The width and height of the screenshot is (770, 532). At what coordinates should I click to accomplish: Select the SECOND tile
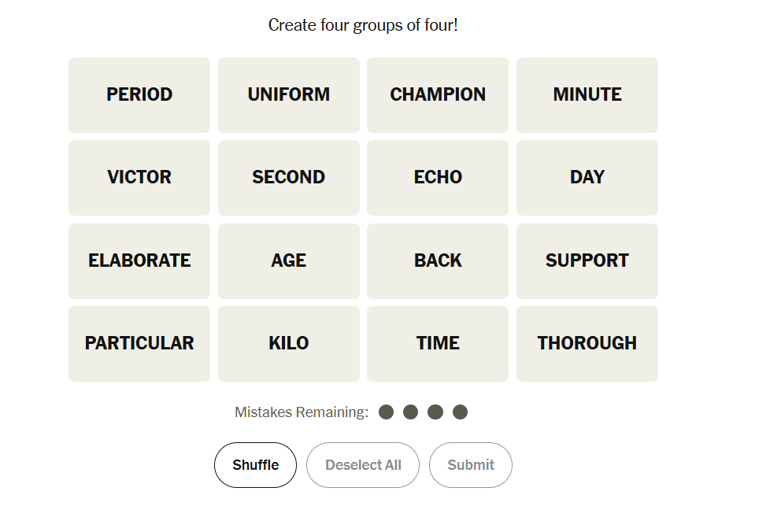(x=288, y=178)
